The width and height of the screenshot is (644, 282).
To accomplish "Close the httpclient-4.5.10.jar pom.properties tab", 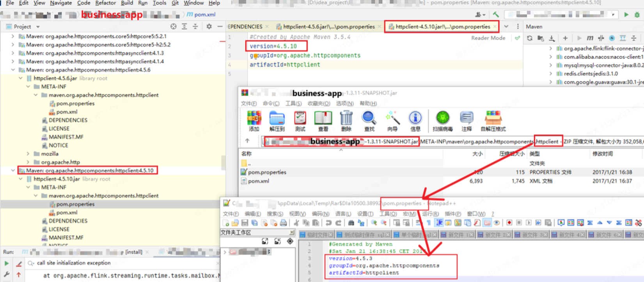I will (x=495, y=26).
